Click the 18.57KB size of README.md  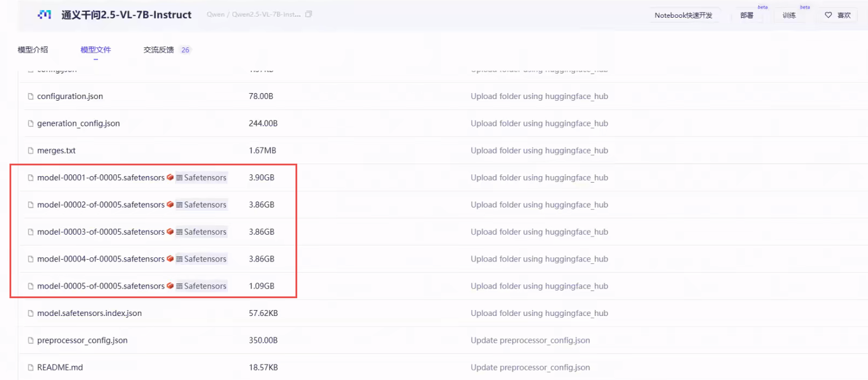tap(263, 368)
